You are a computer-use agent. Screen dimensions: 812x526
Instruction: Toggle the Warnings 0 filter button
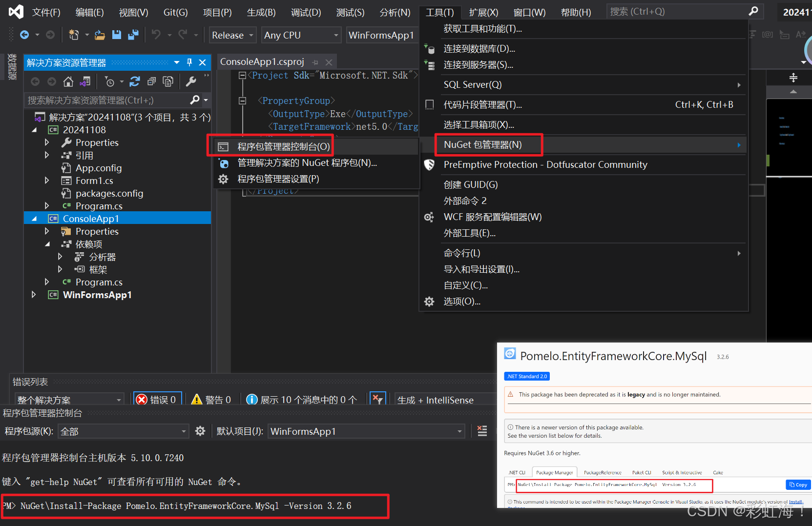pos(211,400)
